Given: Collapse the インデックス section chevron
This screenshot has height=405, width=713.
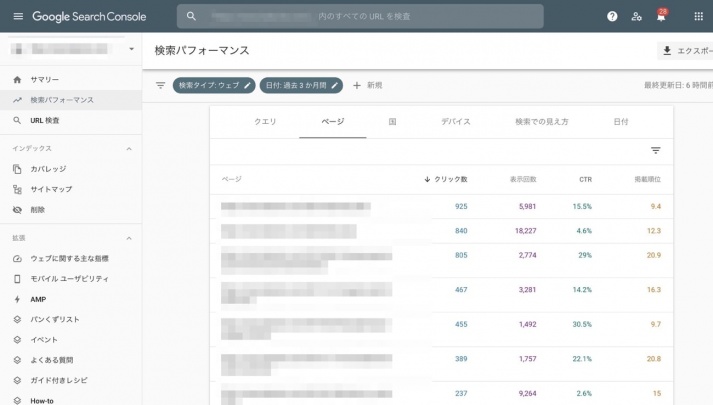Looking at the screenshot, I should [129, 149].
